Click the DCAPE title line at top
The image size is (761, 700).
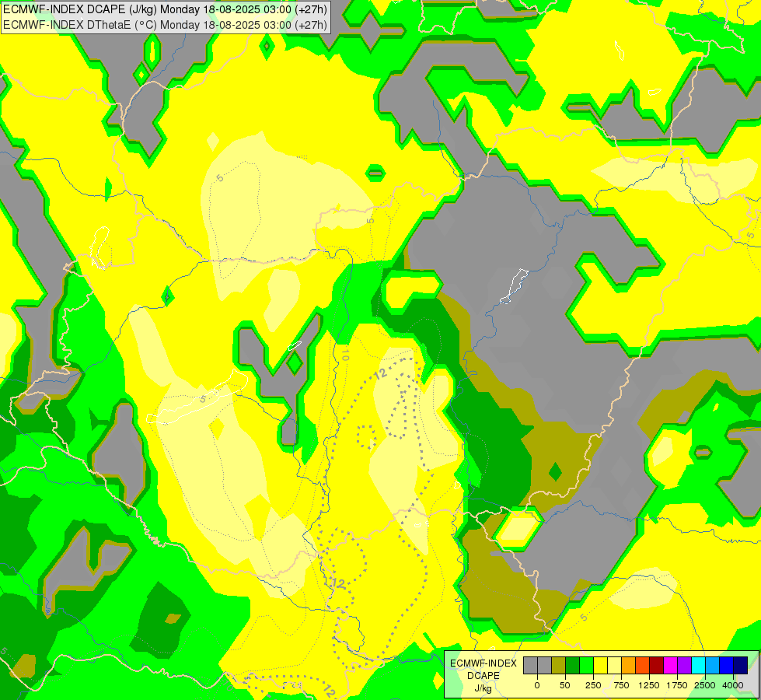coord(165,9)
